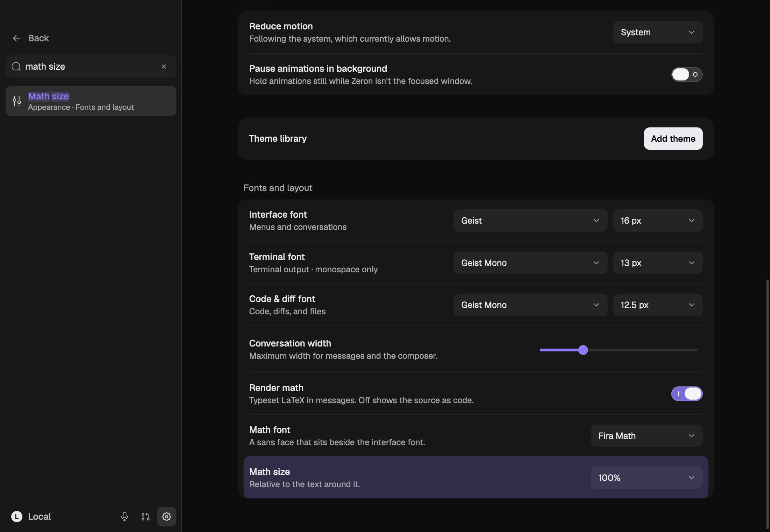
Task: Click the Fonts and layout section heading
Action: pos(278,188)
